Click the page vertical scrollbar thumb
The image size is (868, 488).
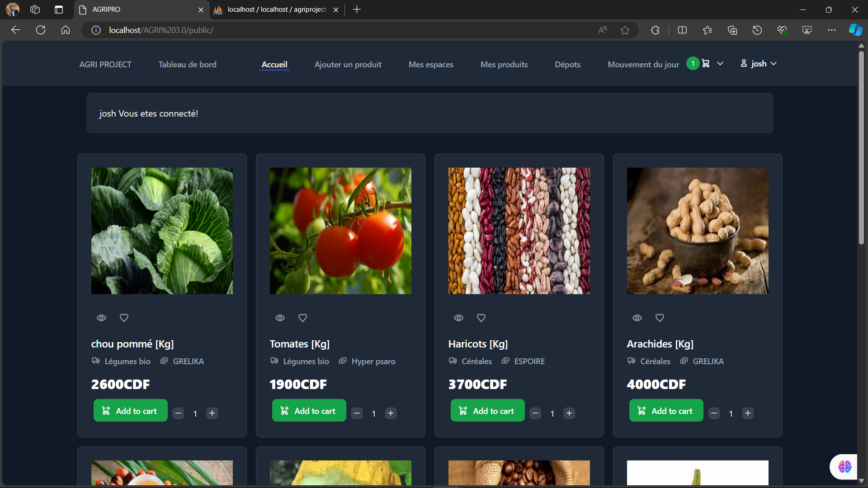point(861,148)
